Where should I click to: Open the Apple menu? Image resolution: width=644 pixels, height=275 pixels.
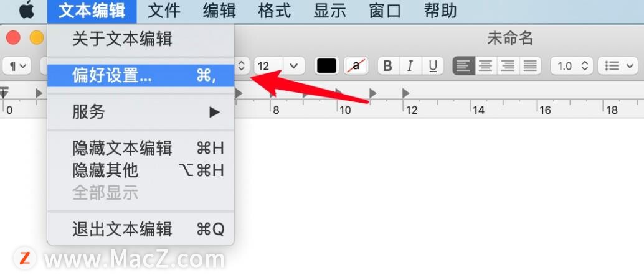pyautogui.click(x=26, y=11)
